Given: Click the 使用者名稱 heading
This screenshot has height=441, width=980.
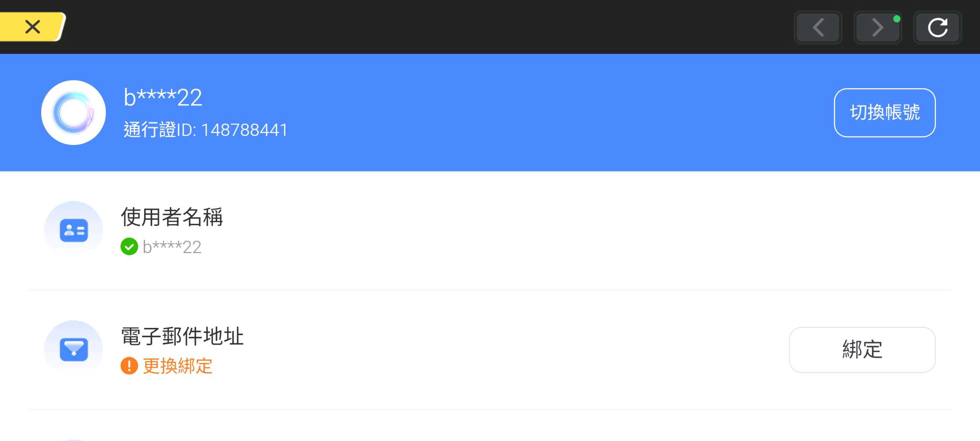Looking at the screenshot, I should [x=172, y=216].
